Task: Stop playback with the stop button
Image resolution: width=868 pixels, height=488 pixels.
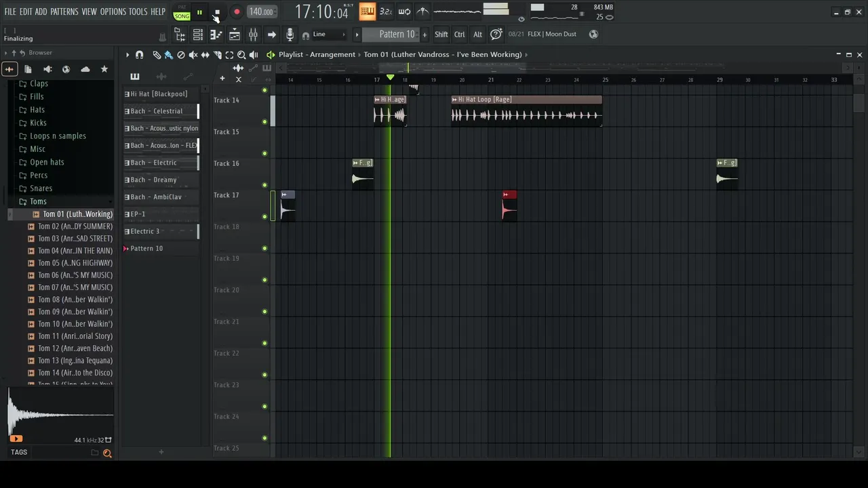Action: 217,12
